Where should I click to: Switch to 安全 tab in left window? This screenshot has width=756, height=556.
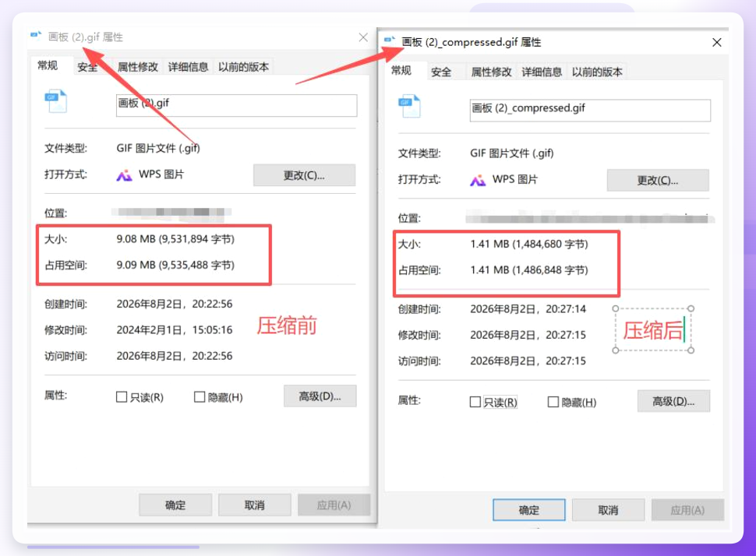(87, 67)
